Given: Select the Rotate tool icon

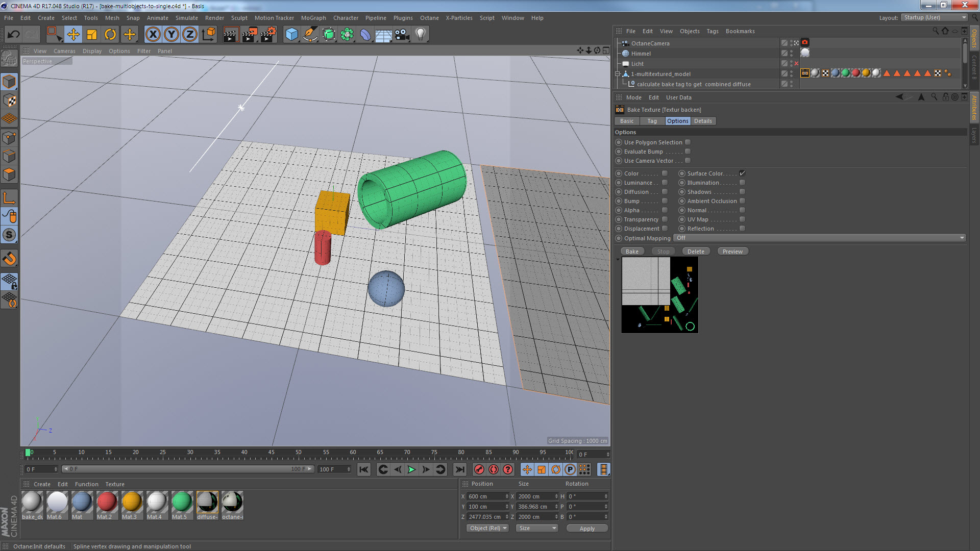Looking at the screenshot, I should [110, 35].
